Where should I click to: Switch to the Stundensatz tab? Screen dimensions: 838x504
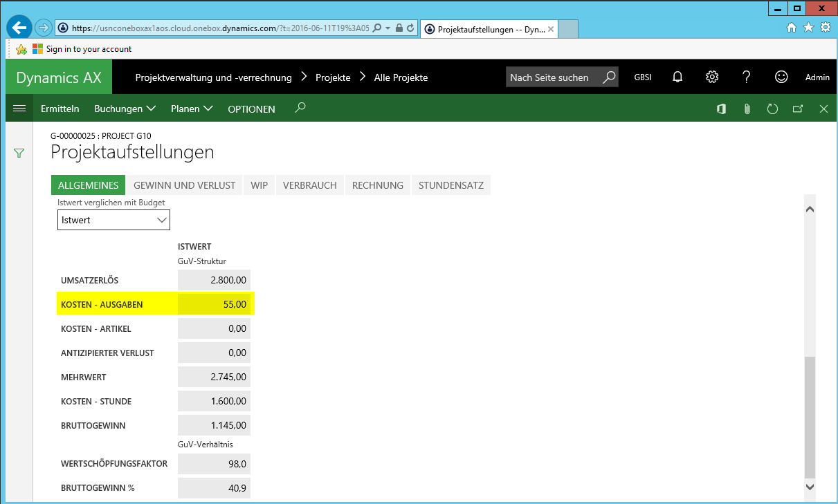click(450, 185)
